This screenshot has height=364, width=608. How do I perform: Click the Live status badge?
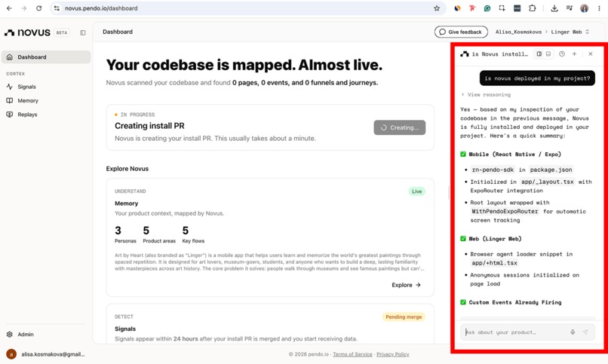click(x=417, y=191)
